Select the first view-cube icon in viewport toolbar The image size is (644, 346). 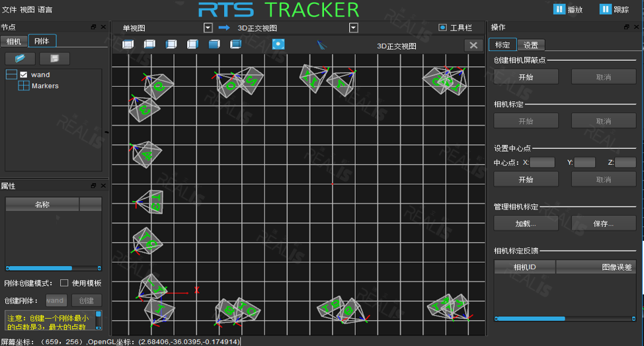click(x=128, y=44)
